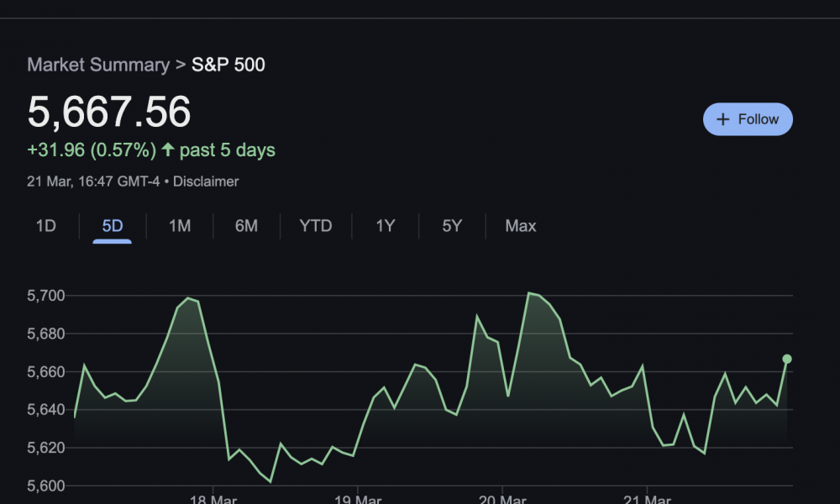Switch to the 1M time range tab
The image size is (840, 504).
click(180, 226)
